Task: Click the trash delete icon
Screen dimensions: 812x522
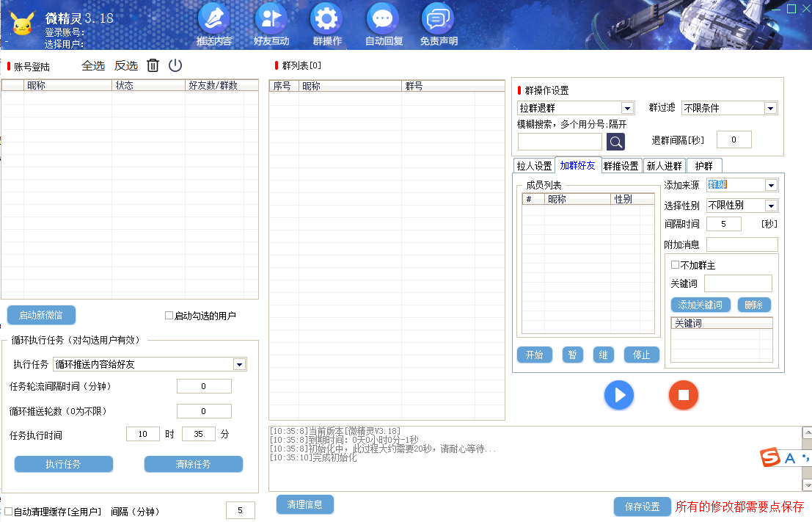Action: tap(153, 65)
